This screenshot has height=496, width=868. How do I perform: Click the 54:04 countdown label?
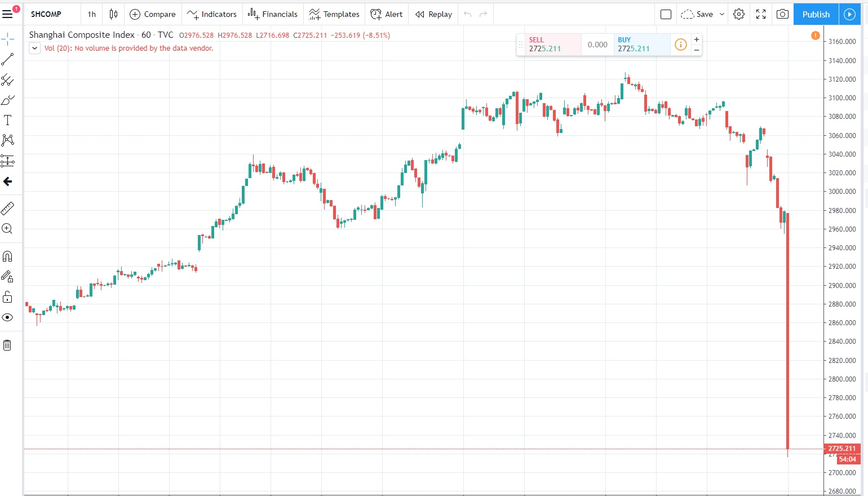[848, 459]
